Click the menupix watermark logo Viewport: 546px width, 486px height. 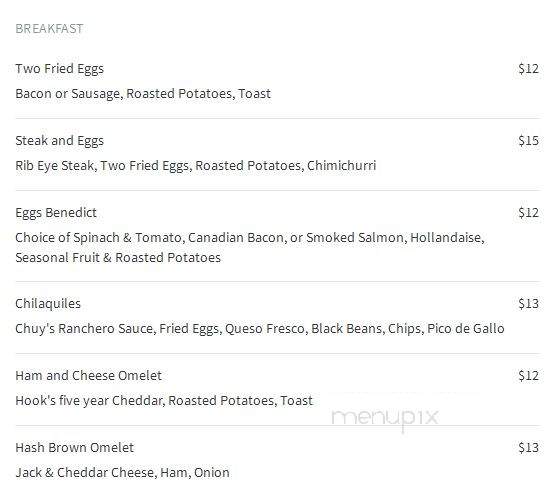coord(385,418)
